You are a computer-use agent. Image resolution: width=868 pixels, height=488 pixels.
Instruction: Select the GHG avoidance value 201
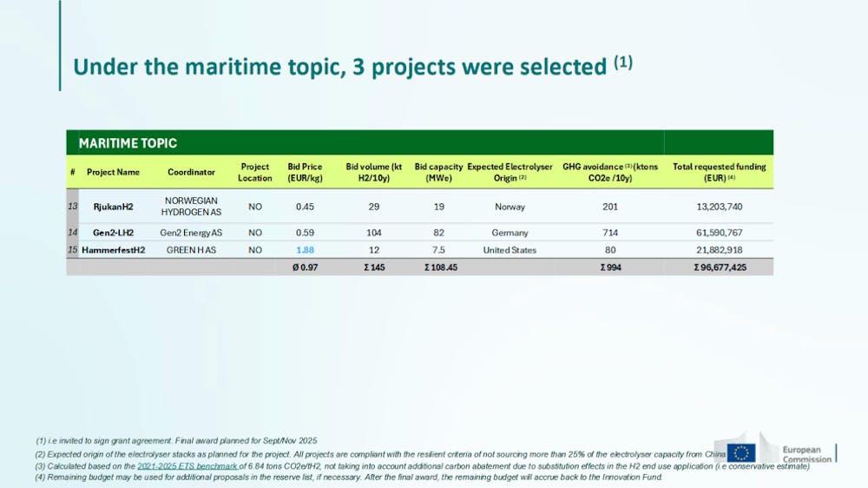tap(610, 207)
